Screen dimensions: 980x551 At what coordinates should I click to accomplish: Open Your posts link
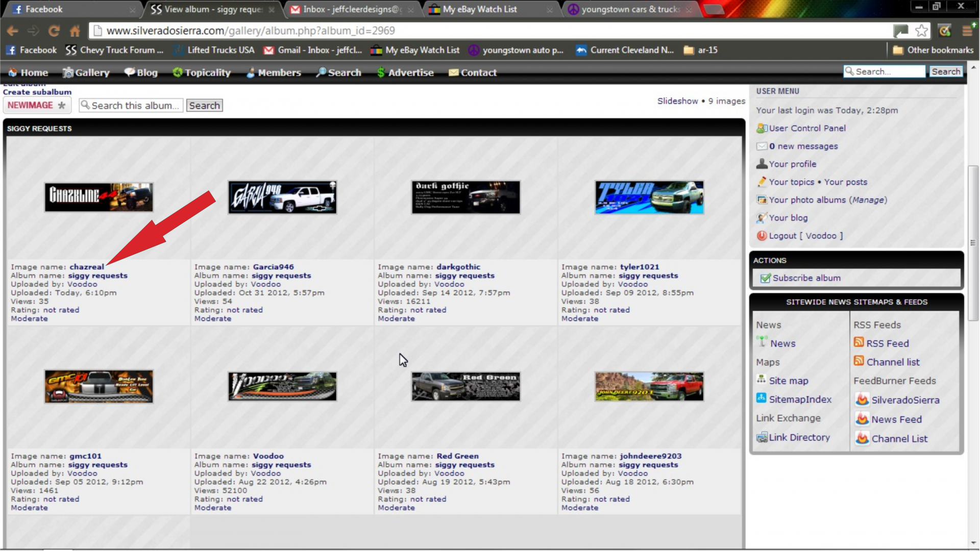tap(845, 182)
